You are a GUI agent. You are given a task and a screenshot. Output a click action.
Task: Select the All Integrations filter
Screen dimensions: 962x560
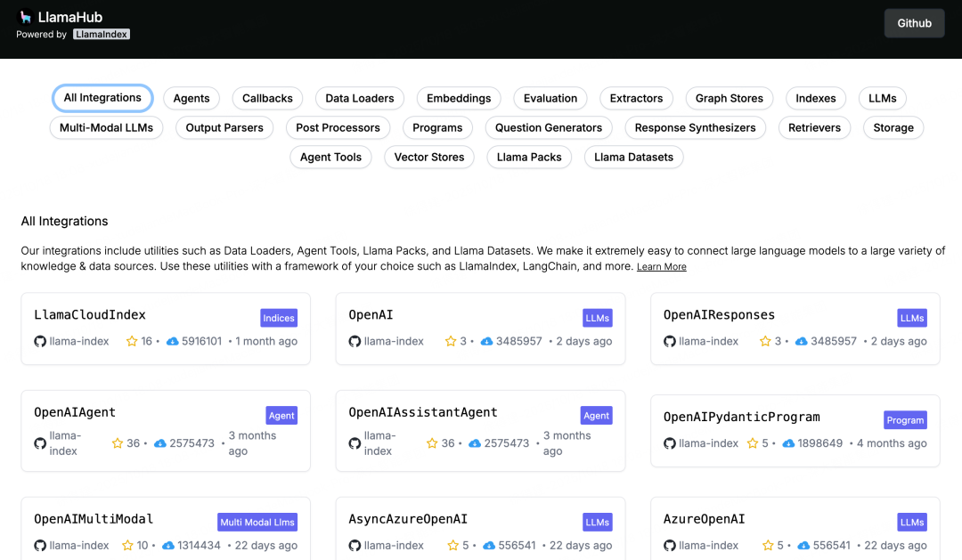[x=102, y=98]
